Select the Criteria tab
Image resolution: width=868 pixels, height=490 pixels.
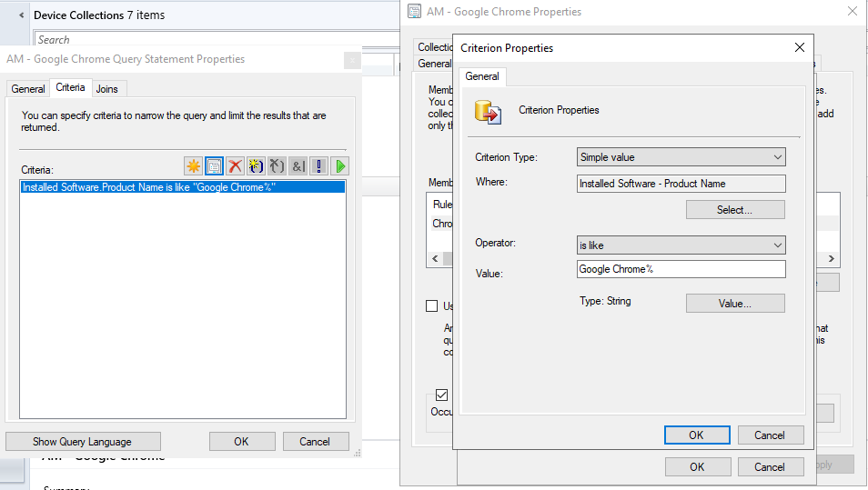[x=70, y=87]
